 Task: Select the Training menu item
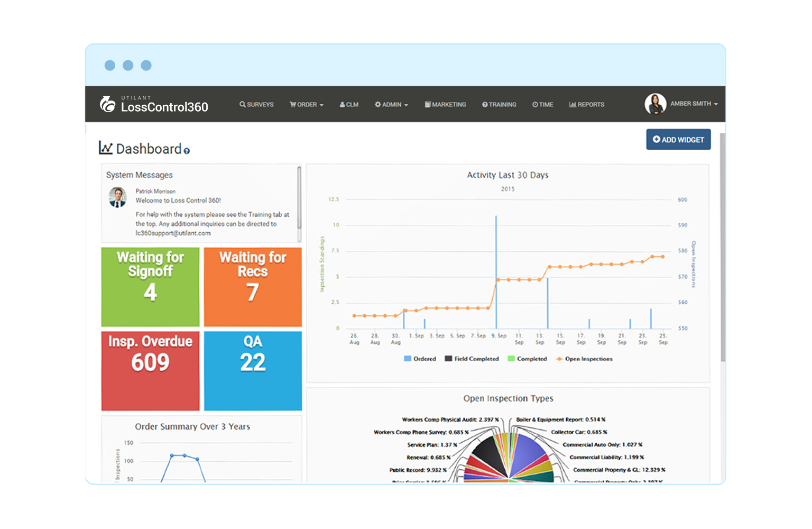[x=499, y=104]
